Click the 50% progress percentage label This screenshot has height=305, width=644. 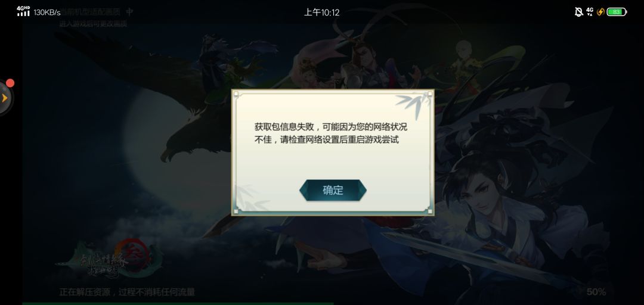596,292
